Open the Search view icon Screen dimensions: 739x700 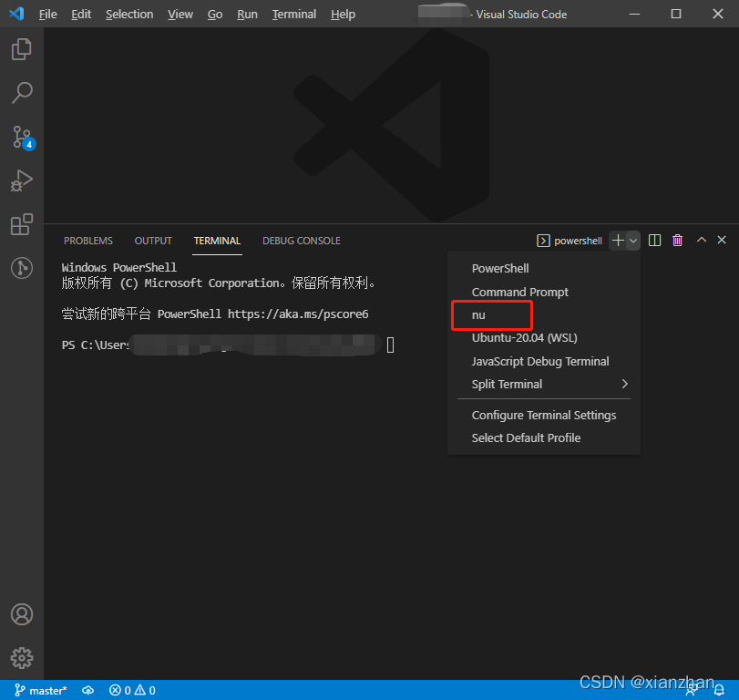[22, 93]
